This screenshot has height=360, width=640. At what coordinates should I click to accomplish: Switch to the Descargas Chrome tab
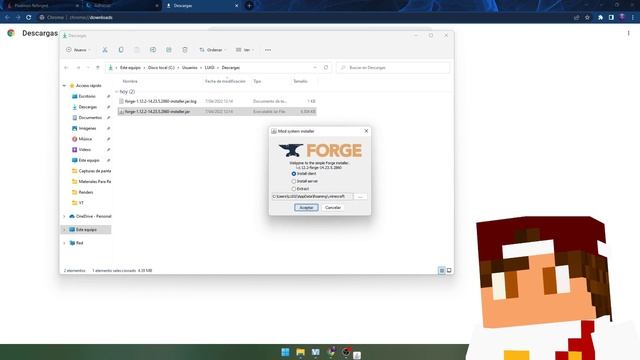(202, 6)
